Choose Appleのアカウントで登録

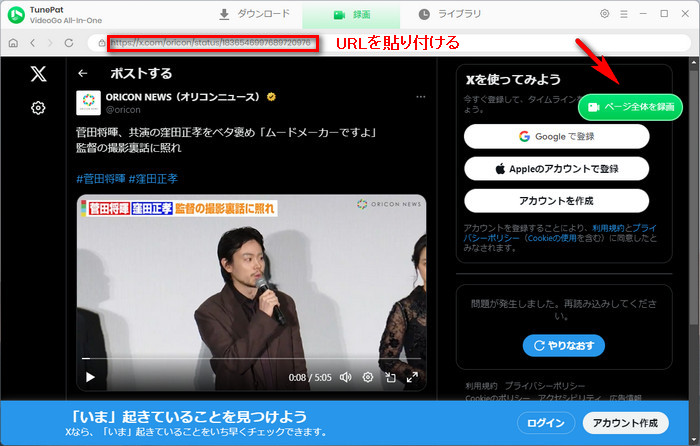(557, 169)
